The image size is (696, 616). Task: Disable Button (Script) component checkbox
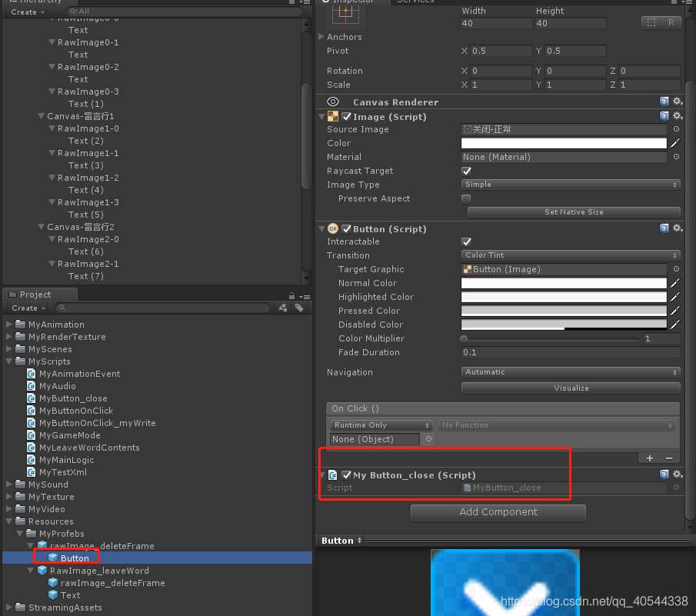tap(347, 229)
